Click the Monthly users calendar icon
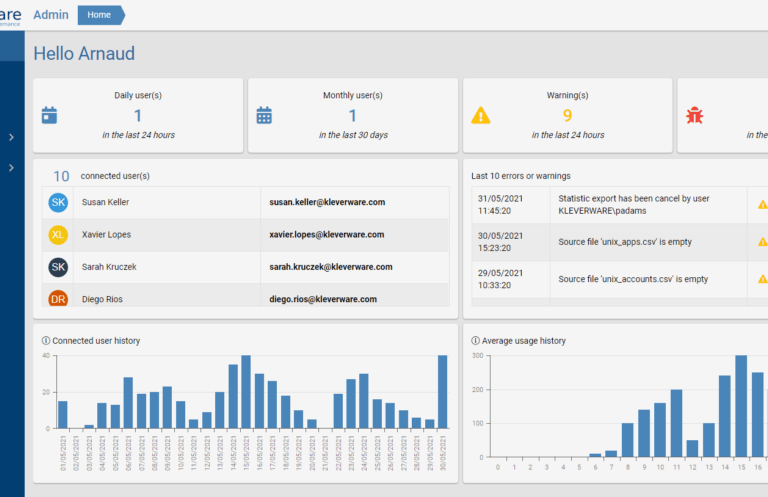 point(264,115)
